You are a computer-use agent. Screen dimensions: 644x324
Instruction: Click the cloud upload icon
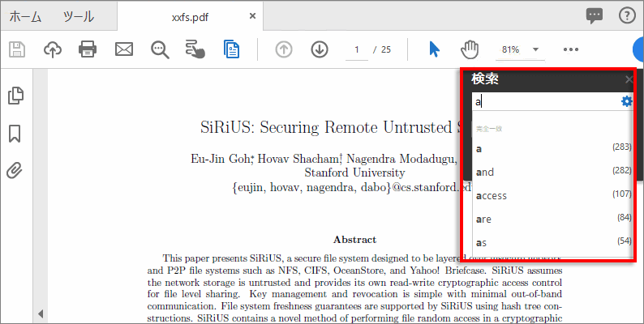tap(53, 49)
